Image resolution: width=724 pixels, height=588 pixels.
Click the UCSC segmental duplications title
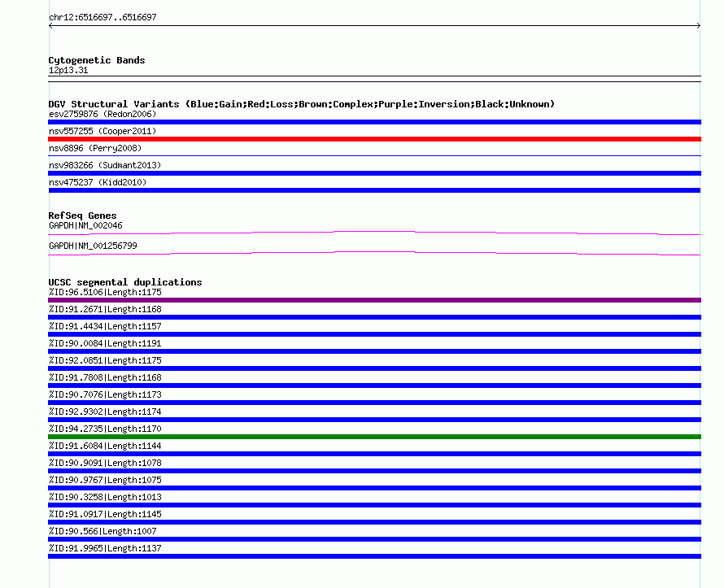(125, 282)
